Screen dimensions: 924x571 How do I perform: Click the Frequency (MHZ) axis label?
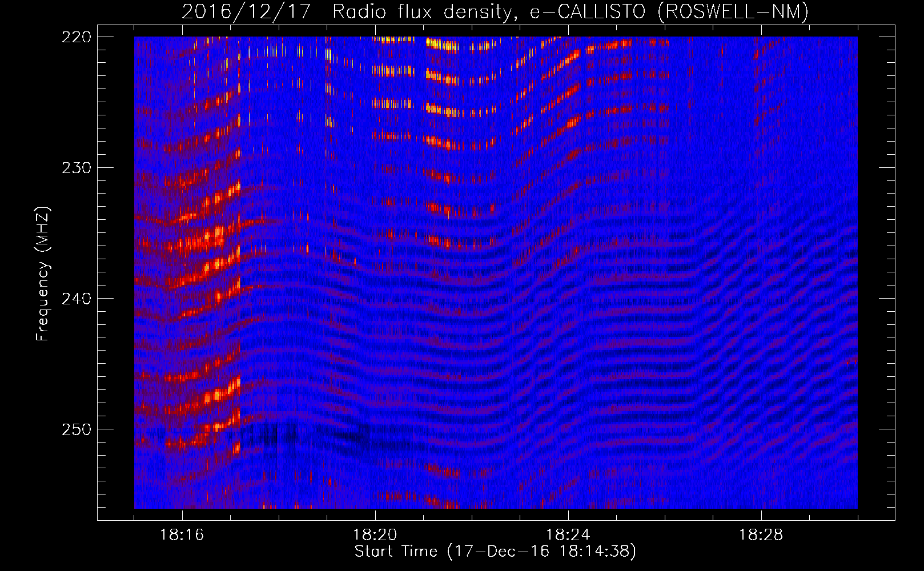43,274
